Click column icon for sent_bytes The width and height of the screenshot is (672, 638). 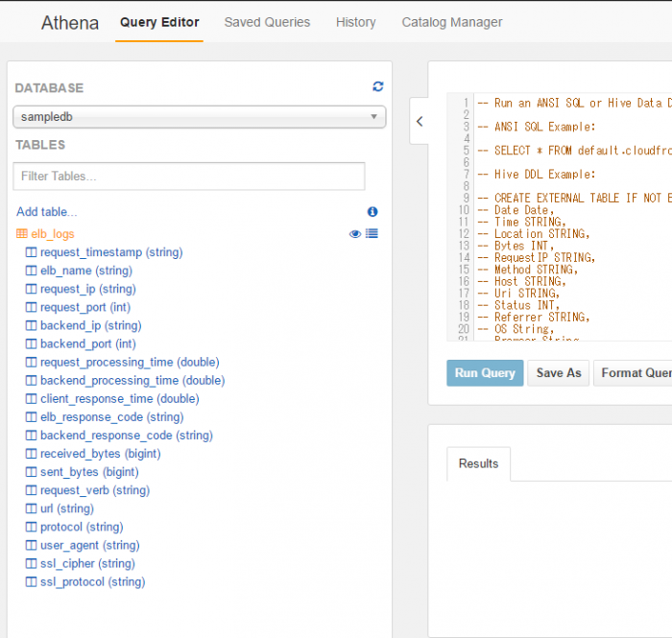click(31, 472)
